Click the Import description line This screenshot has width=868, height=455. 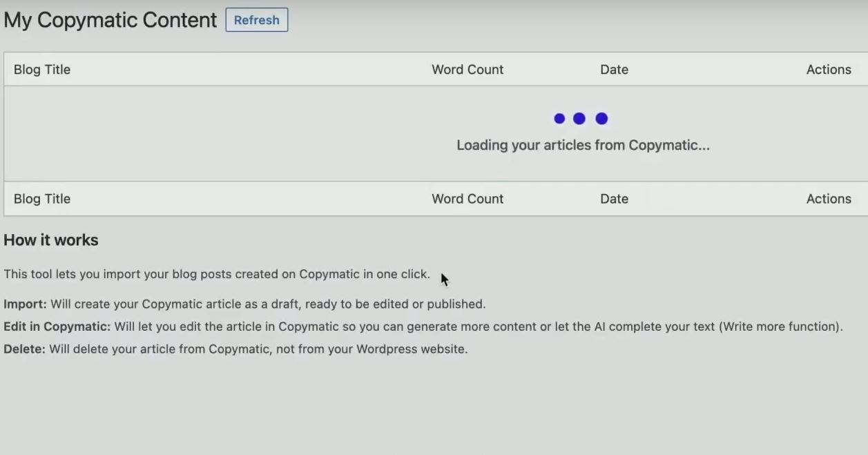(x=244, y=304)
